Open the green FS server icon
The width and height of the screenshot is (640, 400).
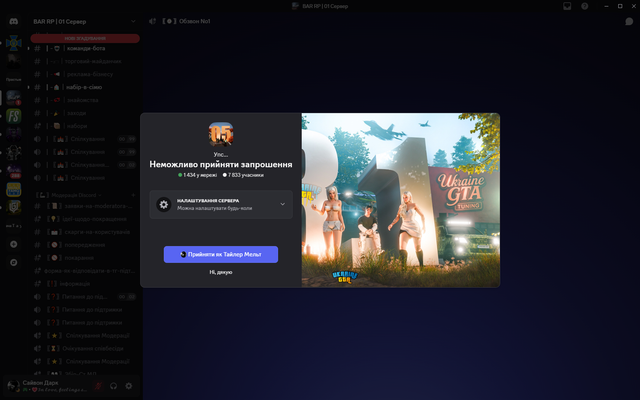[x=13, y=116]
